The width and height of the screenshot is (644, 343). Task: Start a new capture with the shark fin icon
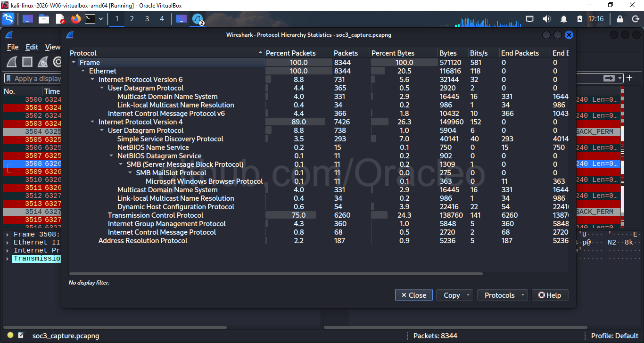(x=11, y=62)
